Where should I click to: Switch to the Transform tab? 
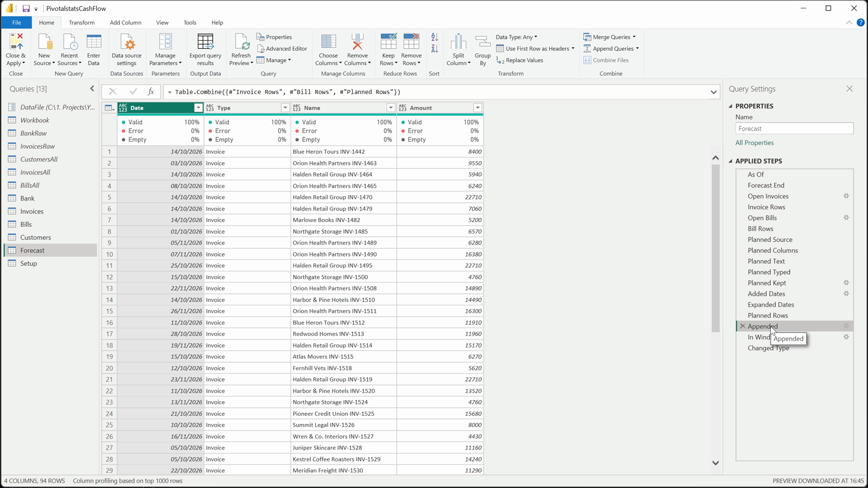pyautogui.click(x=82, y=23)
